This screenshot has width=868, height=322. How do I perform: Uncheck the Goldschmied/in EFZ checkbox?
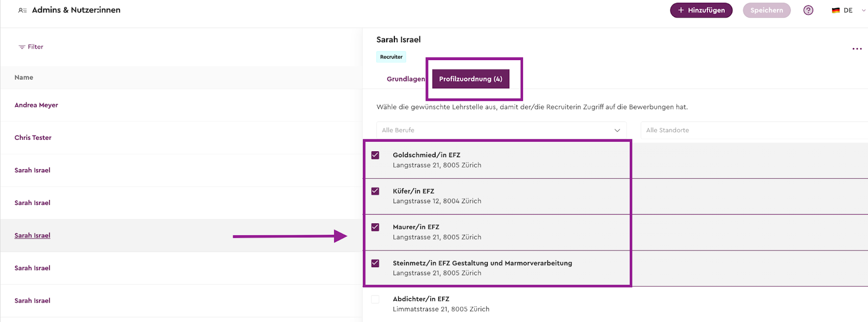click(375, 155)
